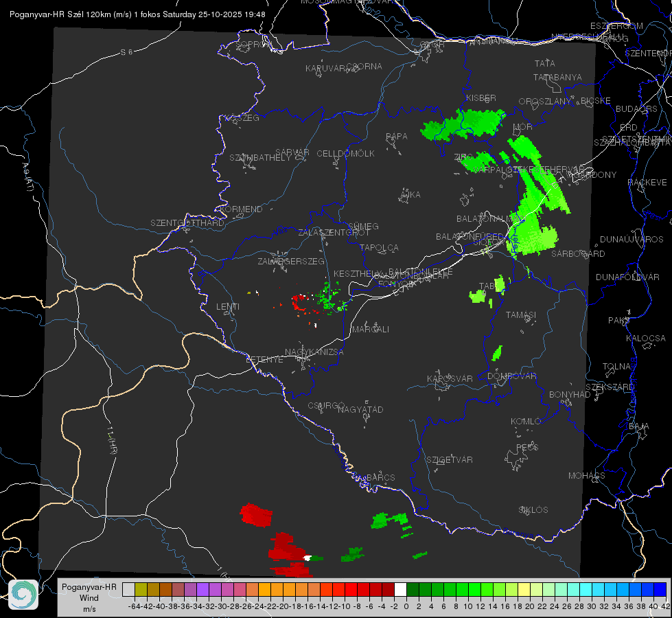Click the KALOCSA town label
This screenshot has width=672, height=618.
tap(646, 339)
